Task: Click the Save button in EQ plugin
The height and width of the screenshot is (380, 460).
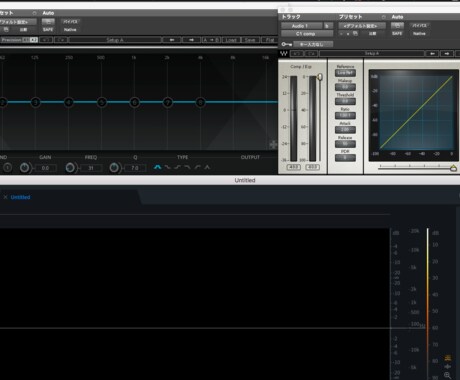Action: [x=250, y=40]
